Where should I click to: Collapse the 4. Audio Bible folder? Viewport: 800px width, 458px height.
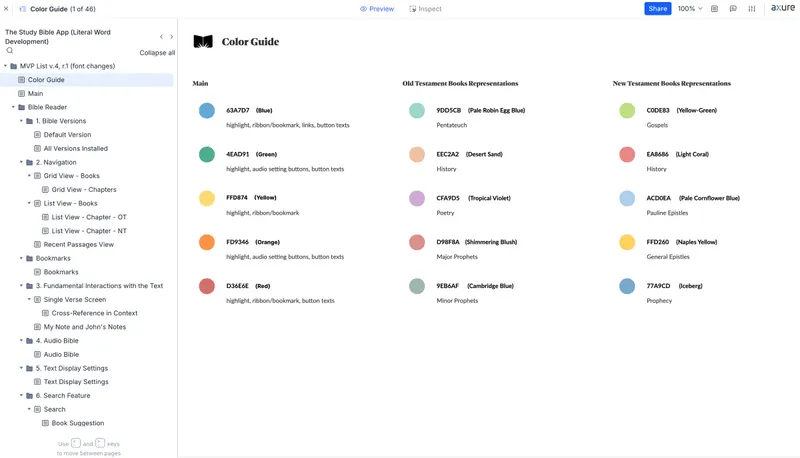point(21,341)
